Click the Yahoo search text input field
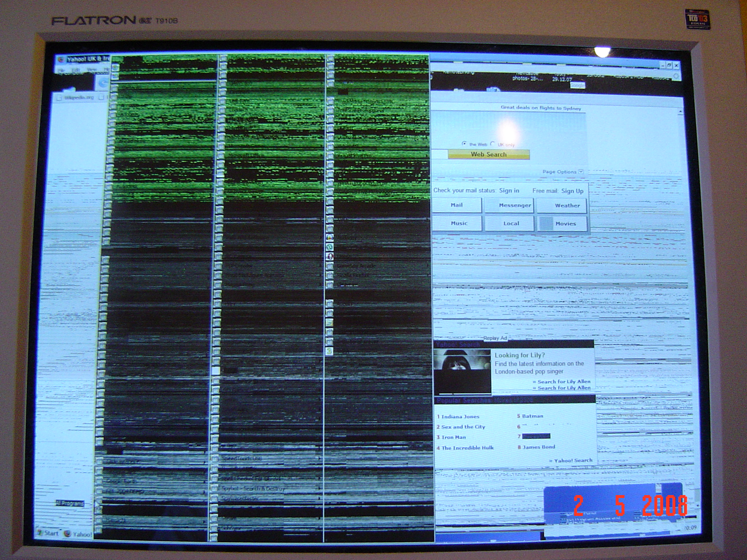Screen dimensions: 747x560 [x=440, y=155]
